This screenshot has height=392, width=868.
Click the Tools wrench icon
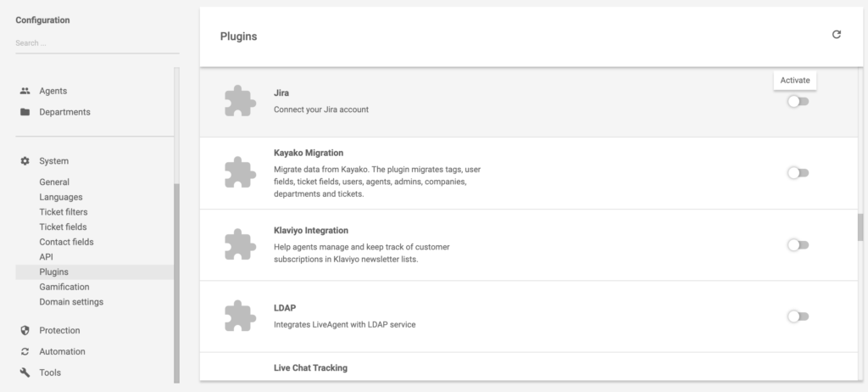click(25, 372)
